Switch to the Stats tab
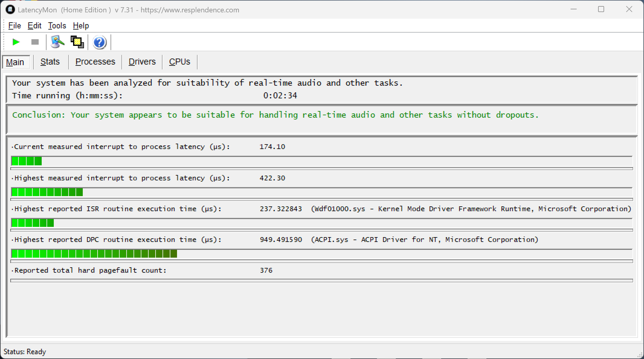 (50, 62)
